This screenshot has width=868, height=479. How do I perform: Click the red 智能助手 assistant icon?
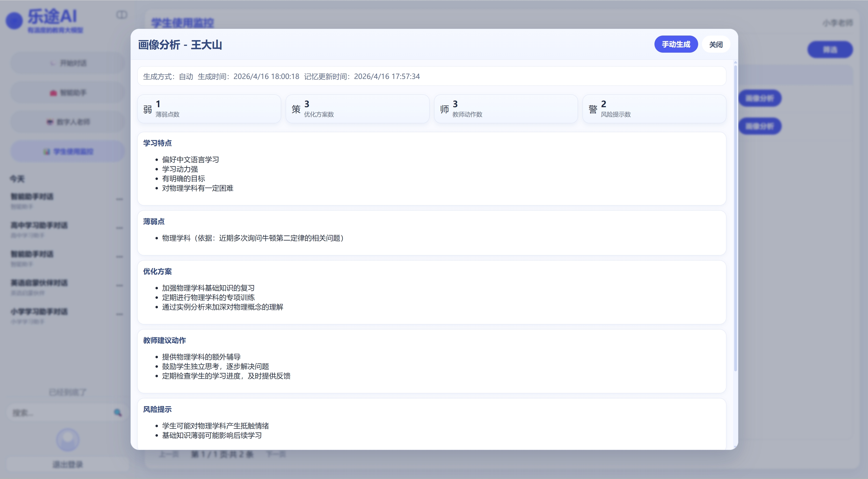tap(53, 92)
